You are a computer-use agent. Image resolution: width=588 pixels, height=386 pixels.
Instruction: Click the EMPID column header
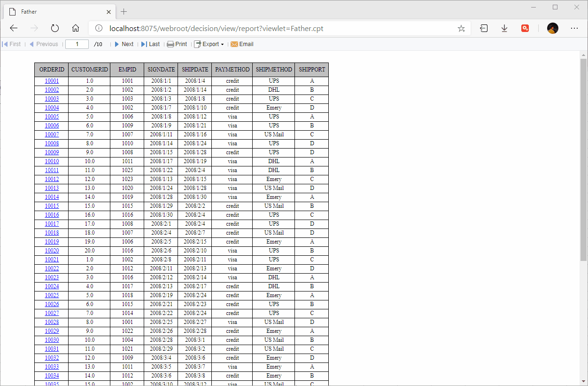tap(127, 70)
